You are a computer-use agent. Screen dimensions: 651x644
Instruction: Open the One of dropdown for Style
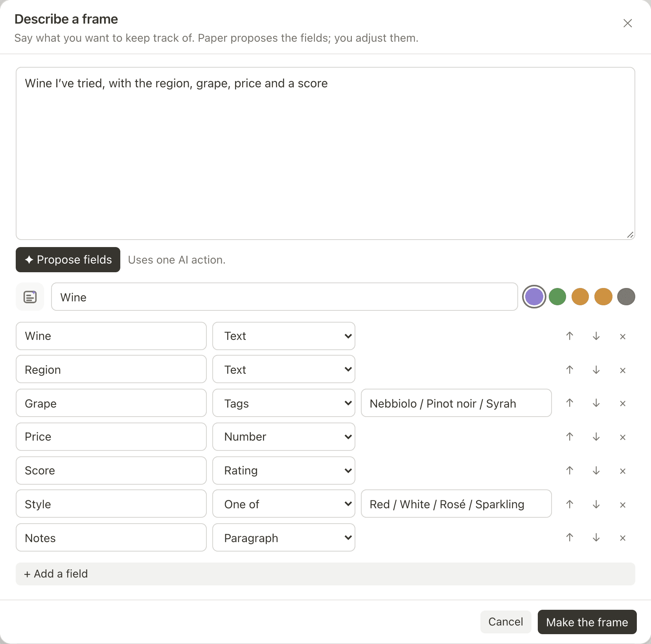point(284,504)
